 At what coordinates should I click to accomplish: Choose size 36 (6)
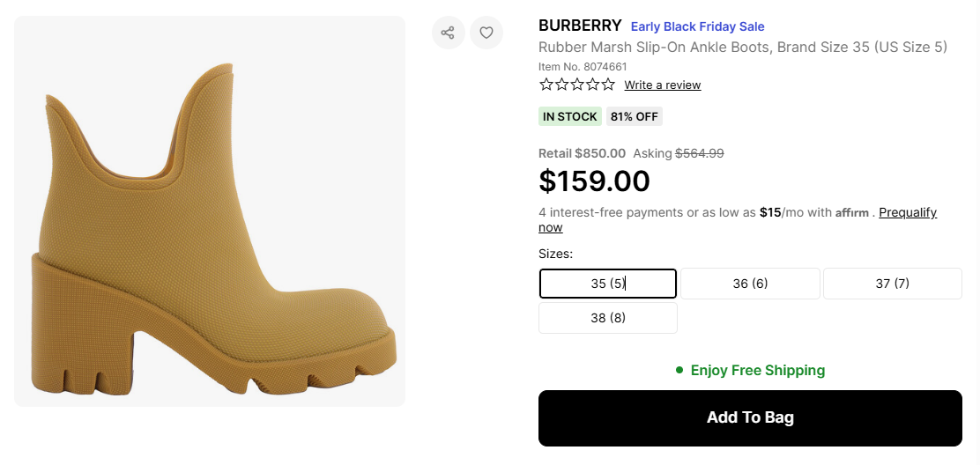(x=750, y=284)
